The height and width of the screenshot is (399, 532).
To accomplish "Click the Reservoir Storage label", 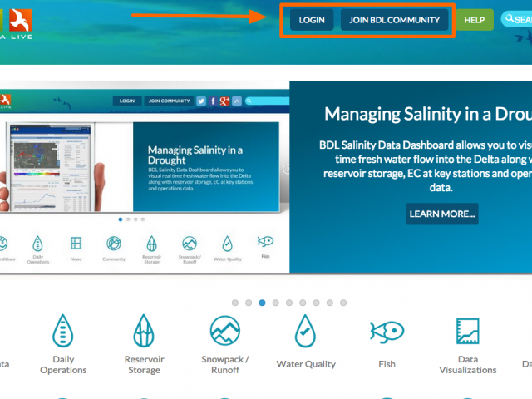I will click(144, 364).
